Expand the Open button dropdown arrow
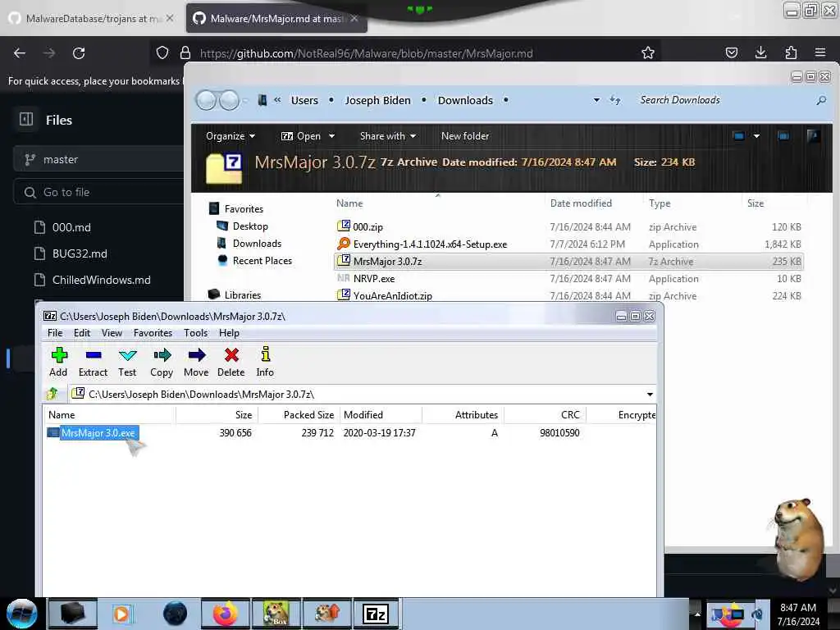 331,136
